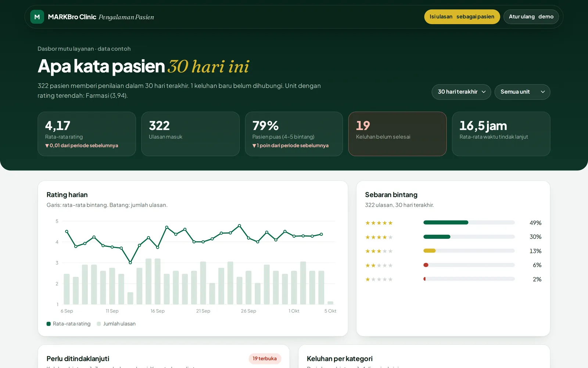
Task: Click the "Pengalaman Pasien" subtitle text
Action: pos(126,17)
